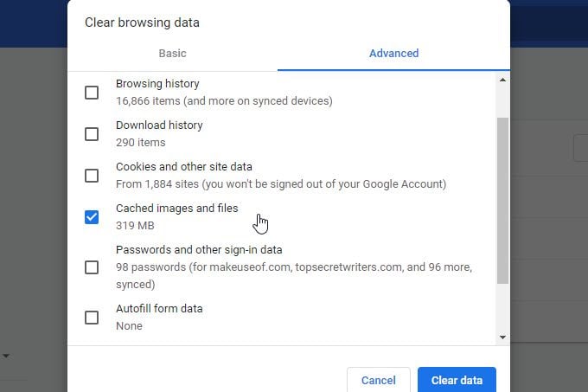
Task: Enable the Autofill form data checkbox
Action: (x=92, y=318)
